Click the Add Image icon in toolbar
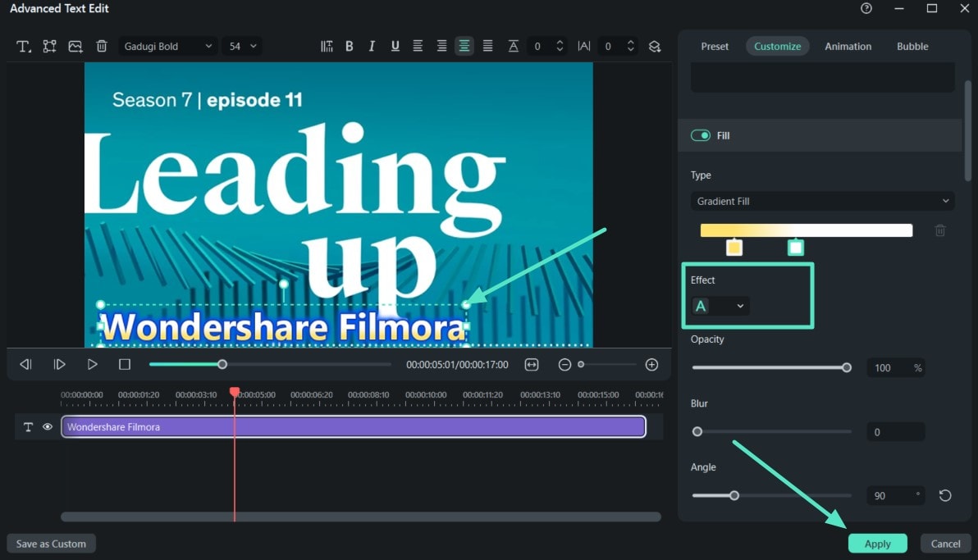 click(75, 46)
